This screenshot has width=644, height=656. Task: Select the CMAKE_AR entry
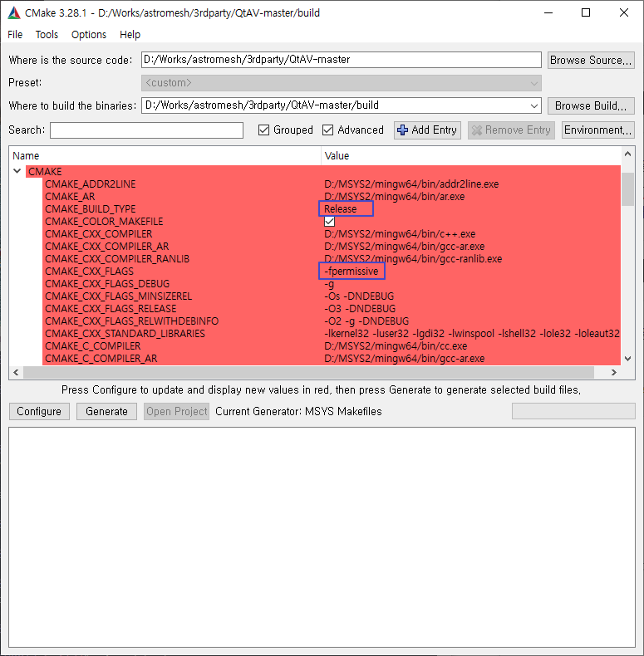70,197
